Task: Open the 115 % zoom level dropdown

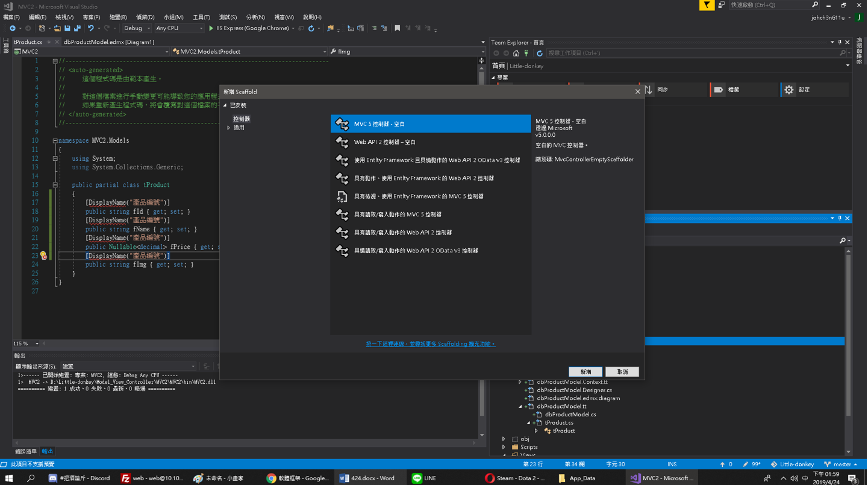Action: pyautogui.click(x=26, y=344)
